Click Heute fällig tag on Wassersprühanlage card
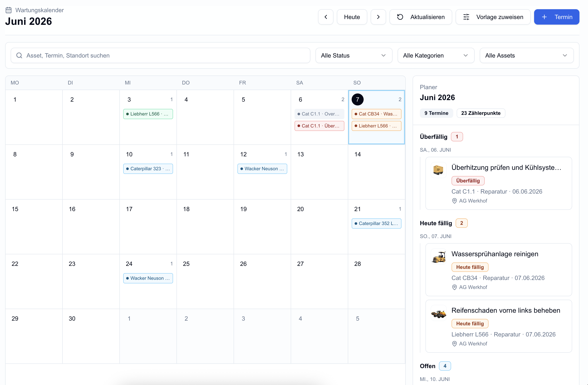 470,267
